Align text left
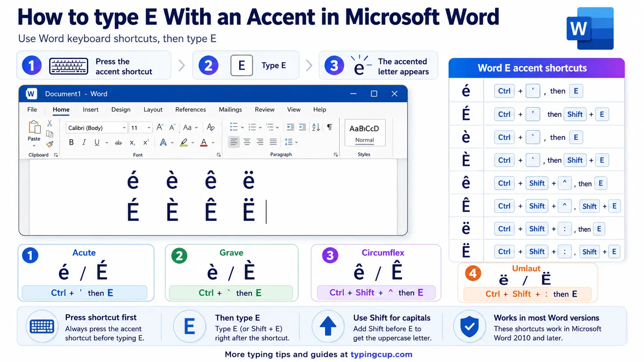The height and width of the screenshot is (362, 644). 233,142
